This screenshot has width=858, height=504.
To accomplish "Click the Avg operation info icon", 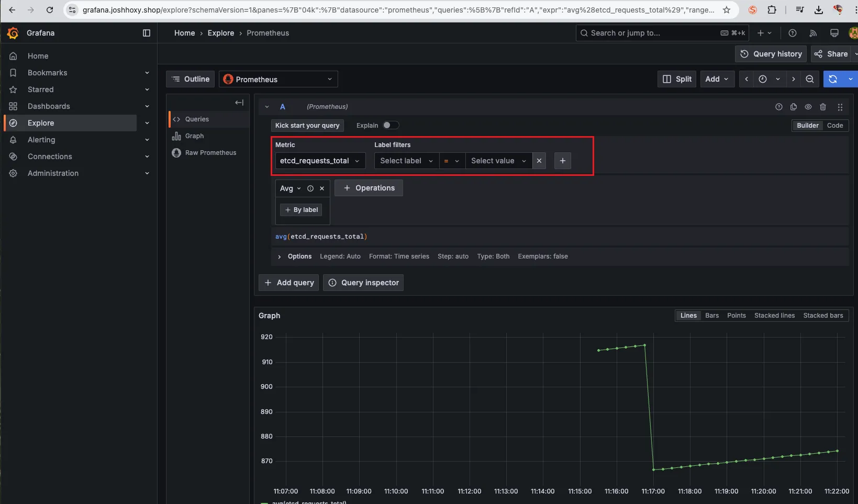I will pyautogui.click(x=310, y=188).
